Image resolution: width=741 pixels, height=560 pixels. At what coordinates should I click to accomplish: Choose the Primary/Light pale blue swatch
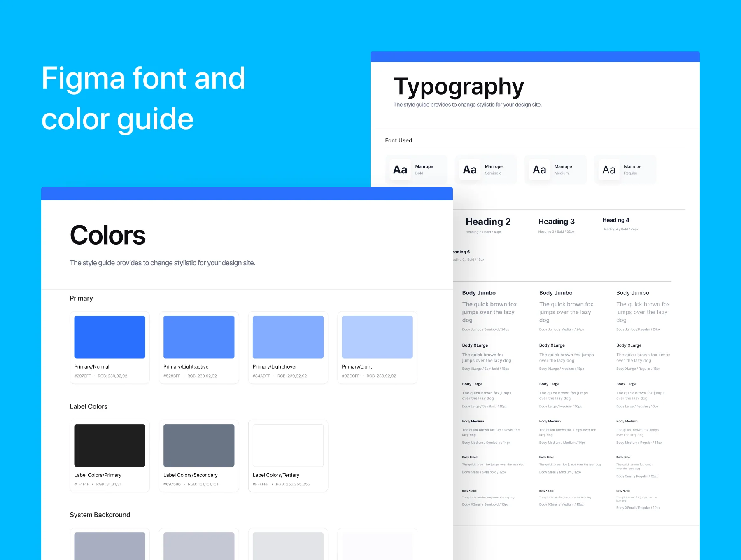(377, 337)
